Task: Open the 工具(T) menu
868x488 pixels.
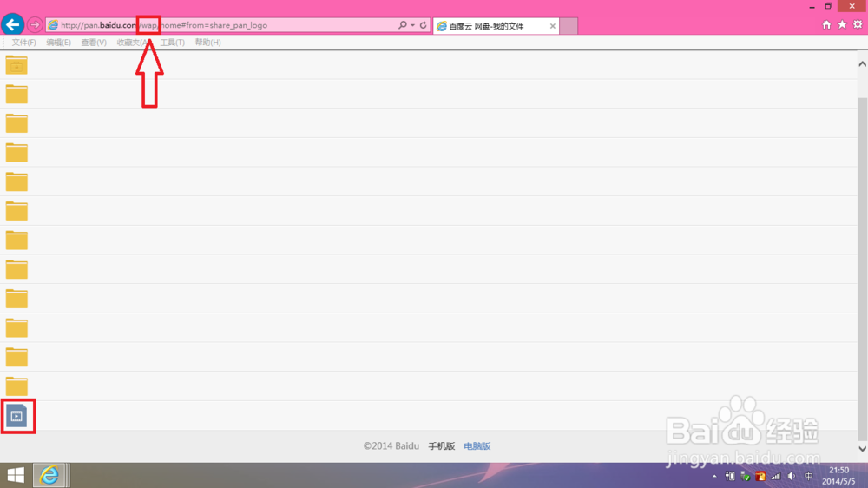Action: [172, 42]
